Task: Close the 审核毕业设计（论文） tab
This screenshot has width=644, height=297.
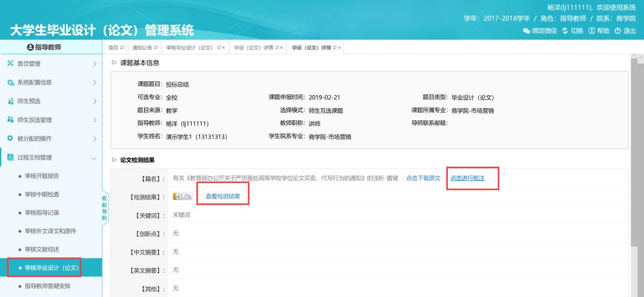Action: (223, 48)
